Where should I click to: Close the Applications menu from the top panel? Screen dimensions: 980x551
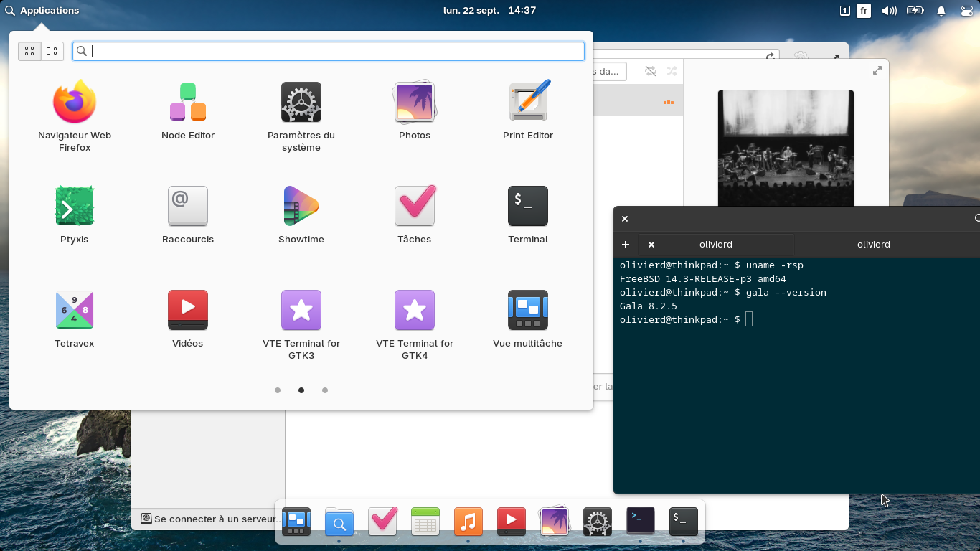(x=42, y=11)
